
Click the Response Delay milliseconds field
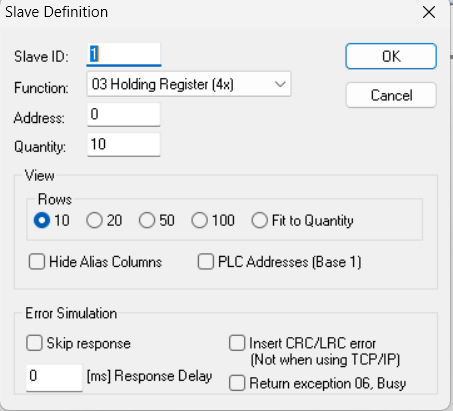coord(54,377)
